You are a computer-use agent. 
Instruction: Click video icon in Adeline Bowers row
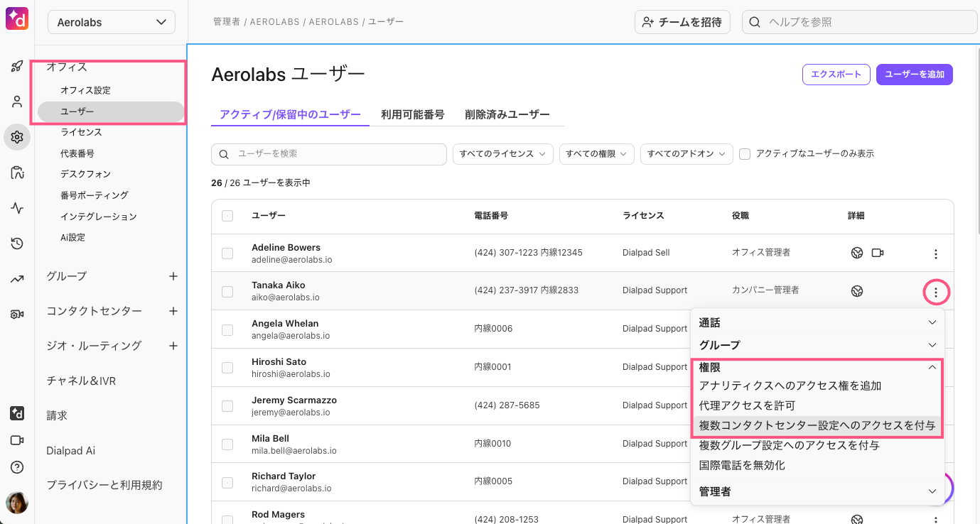click(878, 253)
